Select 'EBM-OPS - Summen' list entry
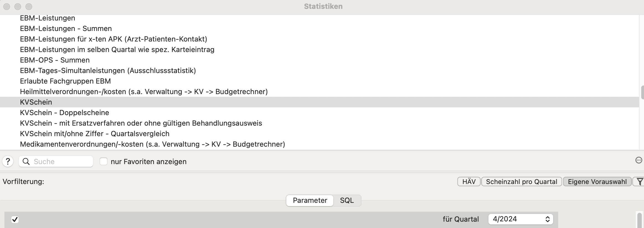Screen dimensions: 644x228 (x=55, y=60)
